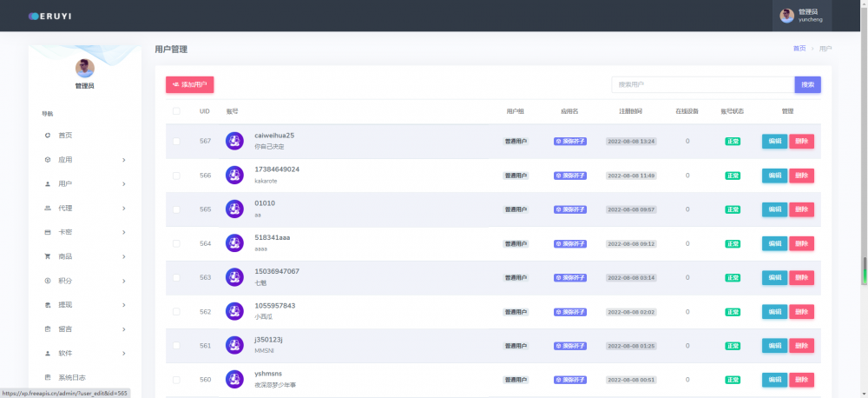The image size is (868, 398).
Task: Click the 应用 cube icon in sidebar
Action: coord(48,160)
